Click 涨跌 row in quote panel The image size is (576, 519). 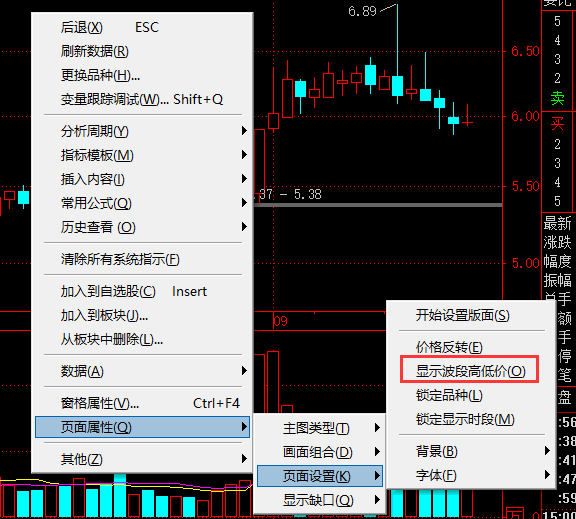tap(558, 242)
